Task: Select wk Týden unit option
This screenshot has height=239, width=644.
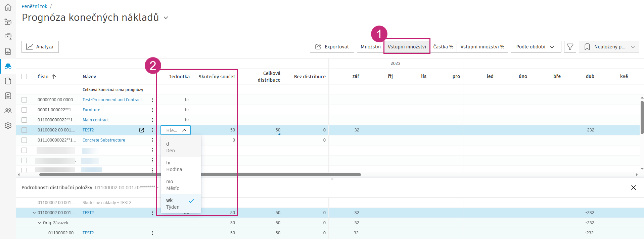Action: coord(181,204)
